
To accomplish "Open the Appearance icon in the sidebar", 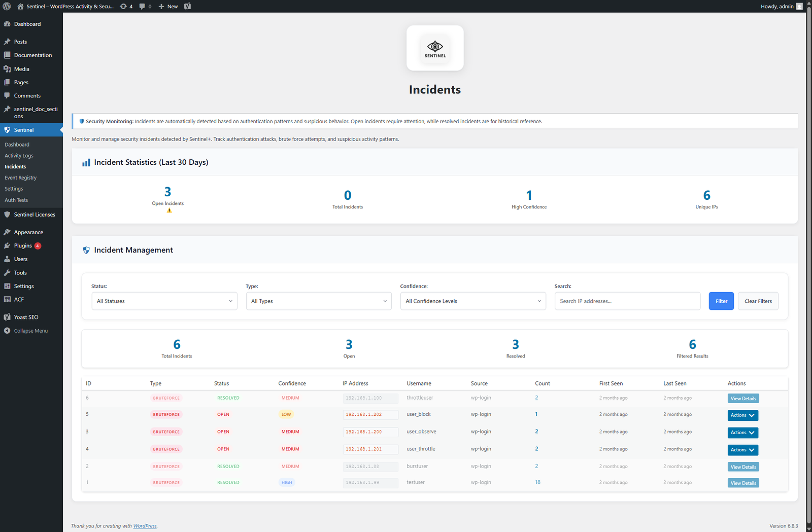I will click(x=8, y=232).
